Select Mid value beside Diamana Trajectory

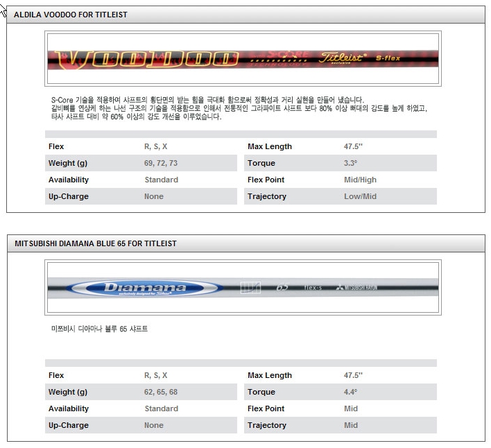click(x=351, y=425)
